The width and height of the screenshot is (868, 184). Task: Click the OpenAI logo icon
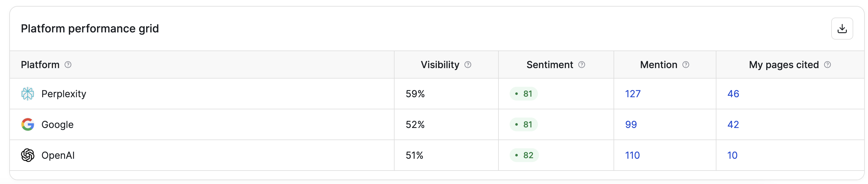tap(28, 155)
